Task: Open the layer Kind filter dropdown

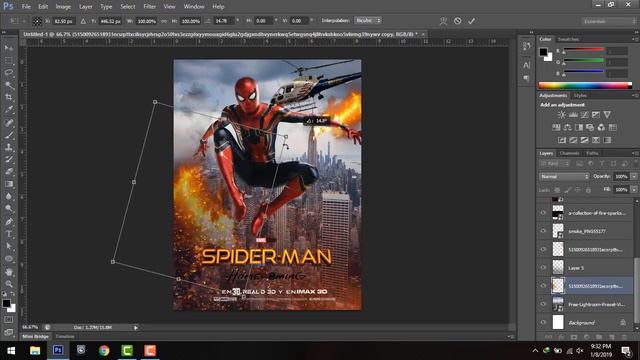Action: click(555, 164)
